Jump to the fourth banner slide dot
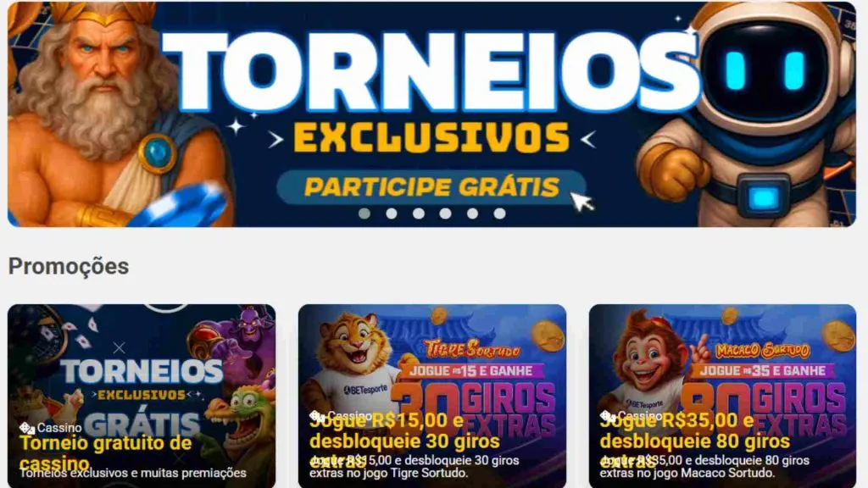Screen dimensions: 868x488 tap(445, 213)
